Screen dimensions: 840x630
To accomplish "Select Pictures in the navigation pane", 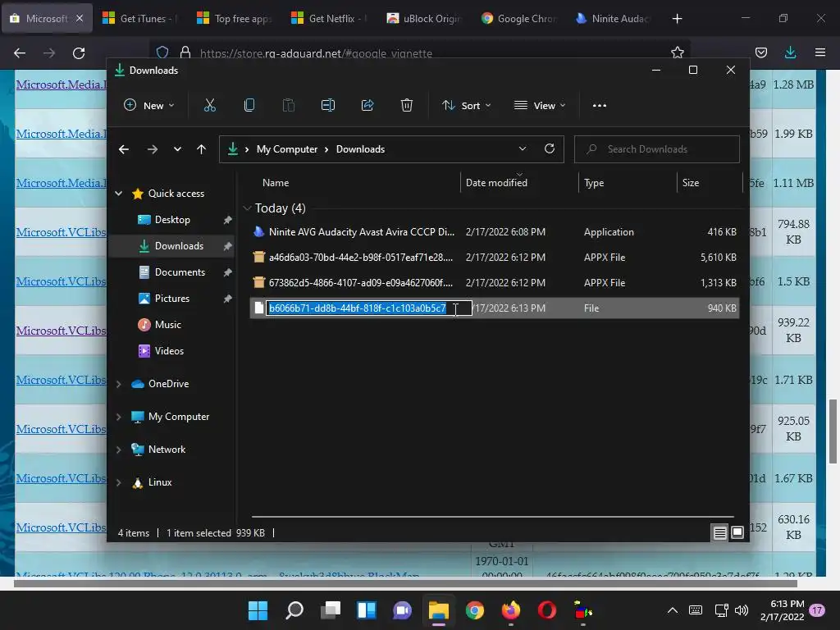I will tap(171, 299).
